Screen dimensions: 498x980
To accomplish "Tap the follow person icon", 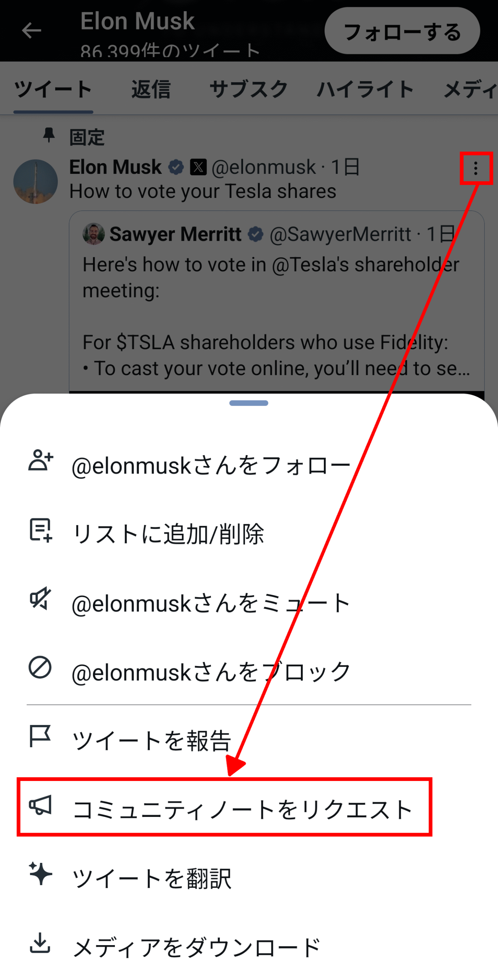I will click(41, 460).
